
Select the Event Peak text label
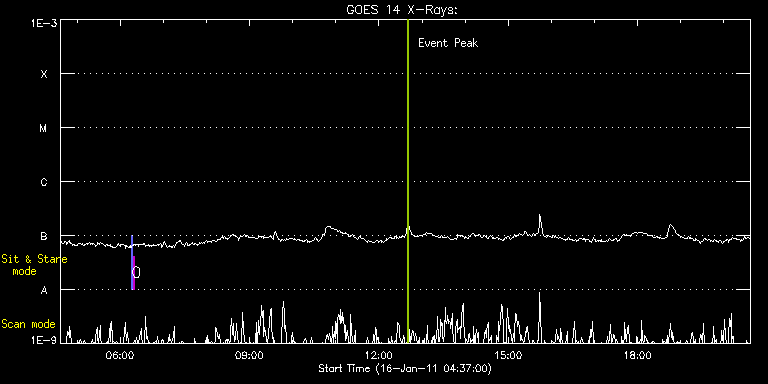point(448,43)
